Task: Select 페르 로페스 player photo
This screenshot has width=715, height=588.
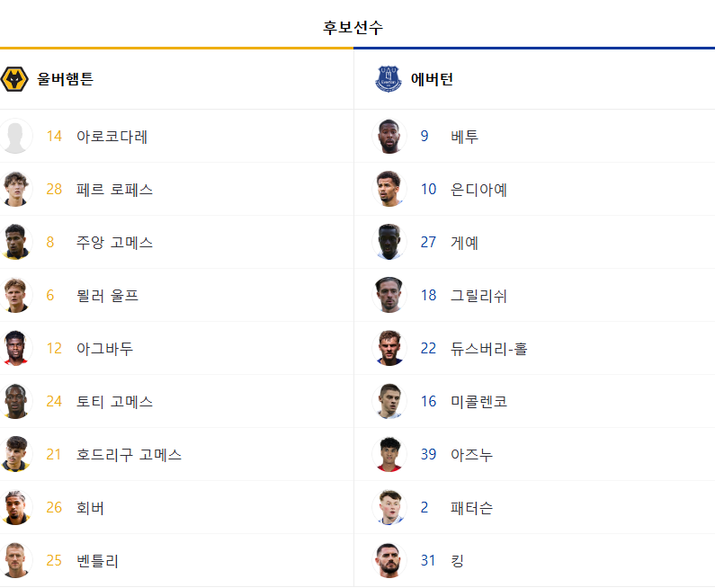Action: [15, 189]
